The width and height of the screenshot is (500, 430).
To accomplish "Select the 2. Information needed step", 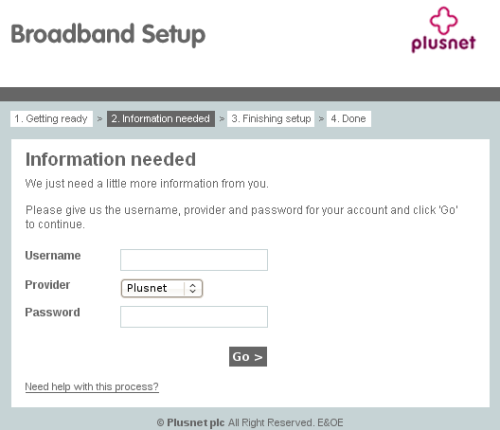I will 161,119.
